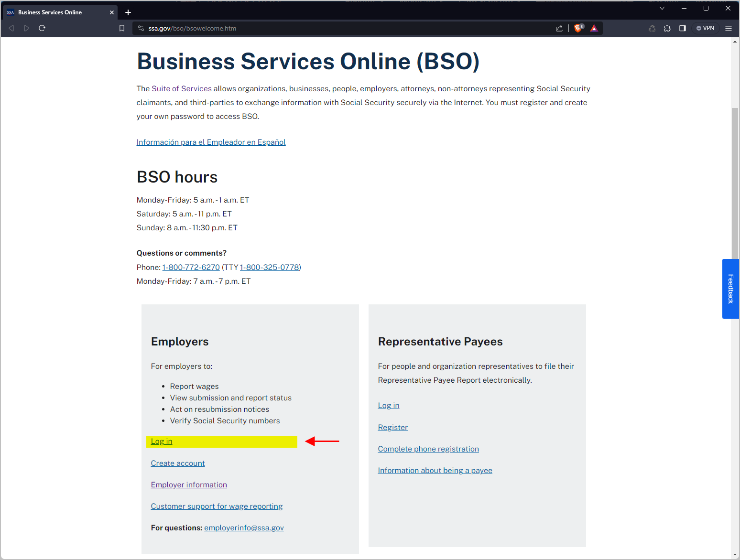Click the browser back arrow
Viewport: 740px width, 560px height.
click(11, 28)
